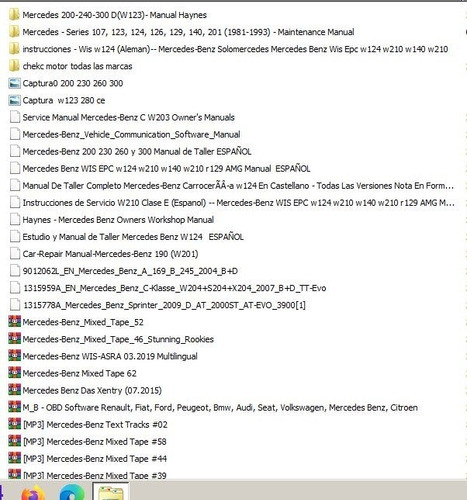467x500 pixels.
Task: Select Mercedes-Benz_Vehicle_Communication_Software_Manual file
Action: click(131, 134)
